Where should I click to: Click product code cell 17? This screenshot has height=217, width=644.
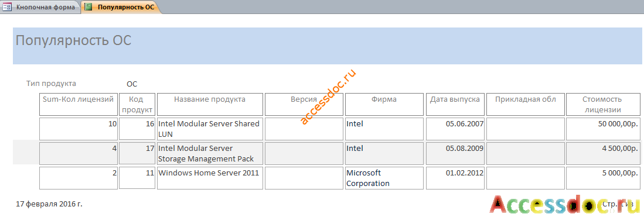138,153
